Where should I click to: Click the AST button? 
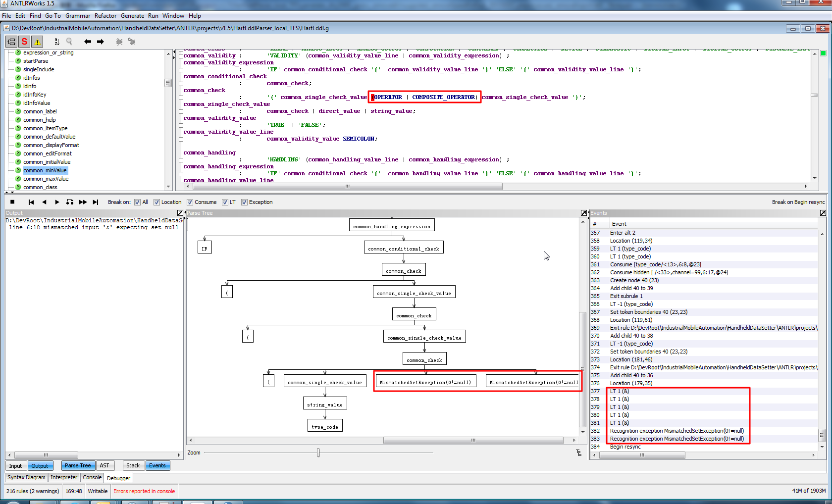[x=104, y=465]
